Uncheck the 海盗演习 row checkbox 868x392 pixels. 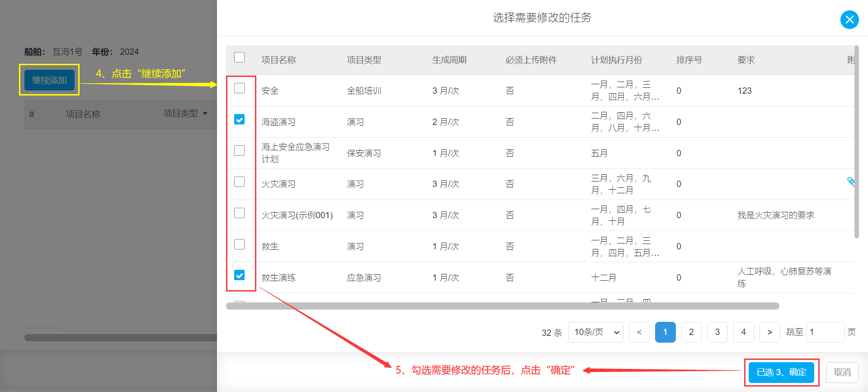(239, 119)
